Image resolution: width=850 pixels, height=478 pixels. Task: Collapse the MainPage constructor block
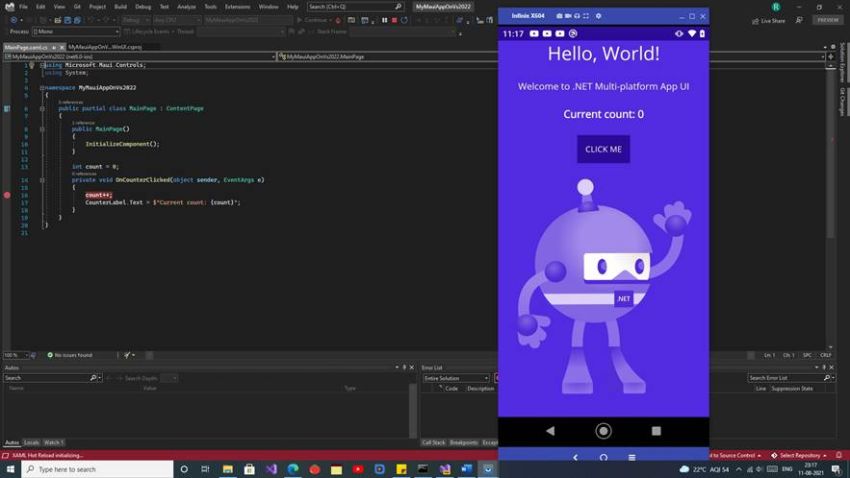pos(42,129)
